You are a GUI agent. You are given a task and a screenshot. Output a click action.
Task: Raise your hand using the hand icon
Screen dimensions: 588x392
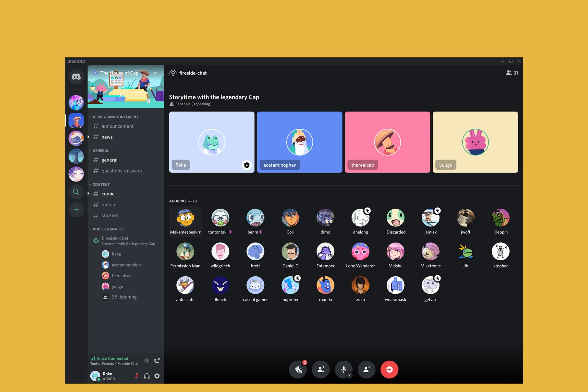point(298,369)
